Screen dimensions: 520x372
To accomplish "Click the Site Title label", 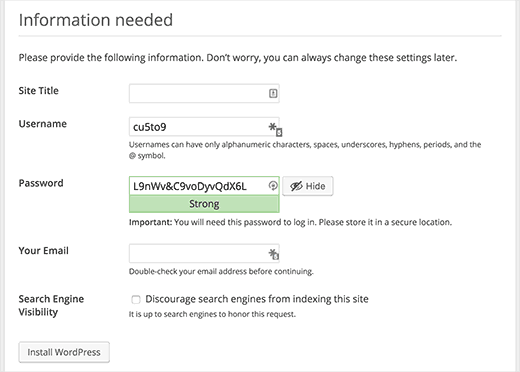I will tap(39, 91).
